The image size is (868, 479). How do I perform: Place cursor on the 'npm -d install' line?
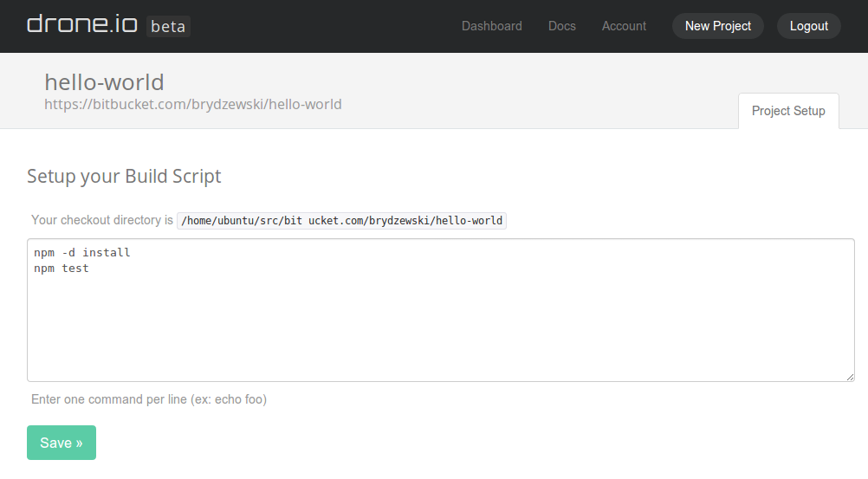[x=82, y=253]
